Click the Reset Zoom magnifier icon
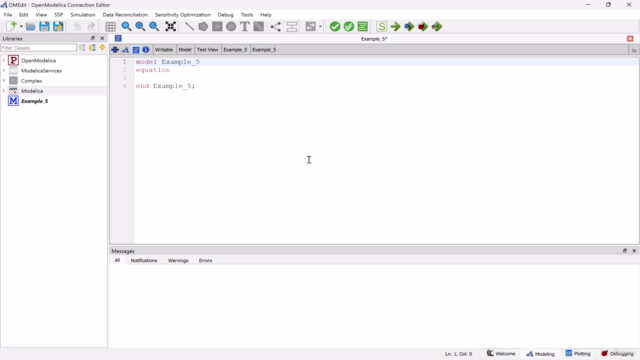The image size is (640, 360). pyautogui.click(x=127, y=27)
